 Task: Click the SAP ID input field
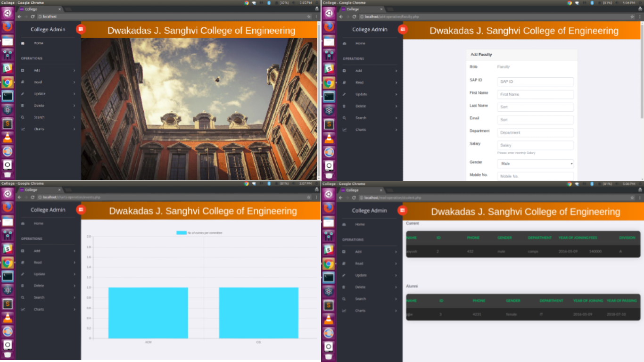[x=535, y=82]
